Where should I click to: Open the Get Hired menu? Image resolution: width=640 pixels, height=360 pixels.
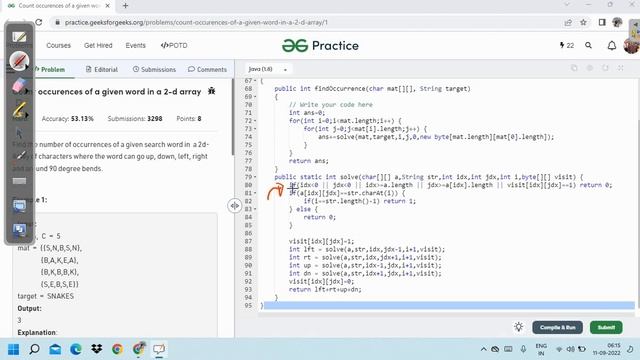coord(98,45)
